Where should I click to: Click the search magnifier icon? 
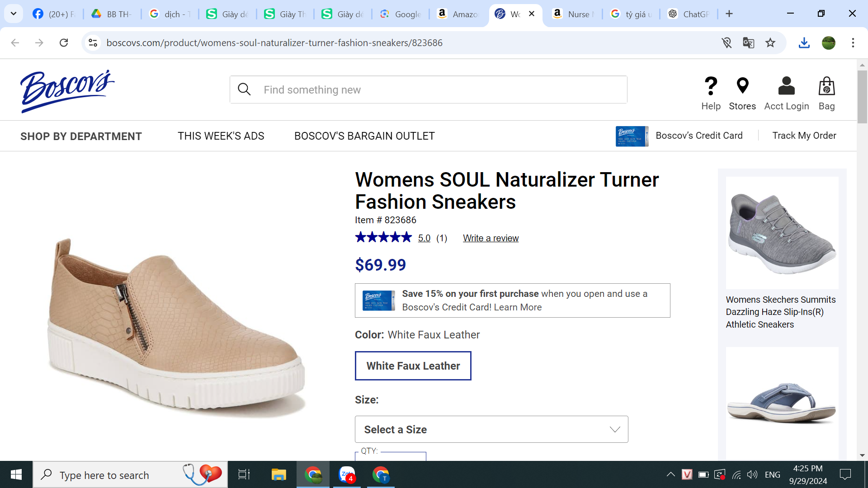[244, 89]
